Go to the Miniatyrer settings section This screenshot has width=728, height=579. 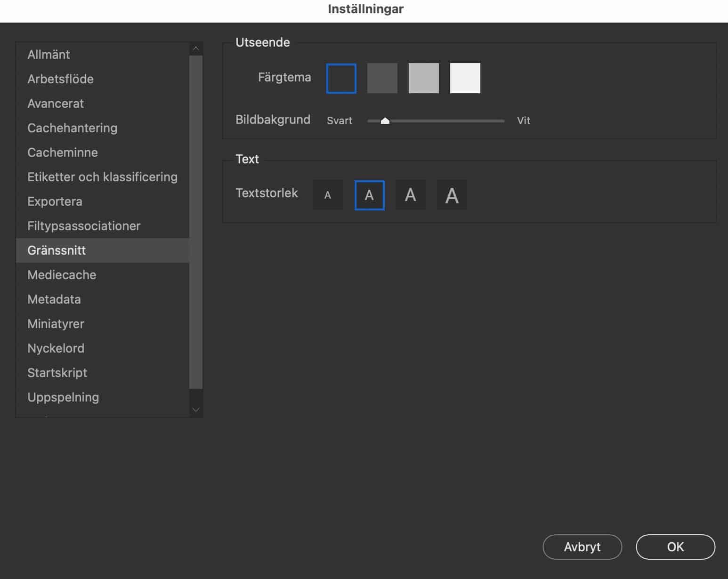(x=56, y=324)
